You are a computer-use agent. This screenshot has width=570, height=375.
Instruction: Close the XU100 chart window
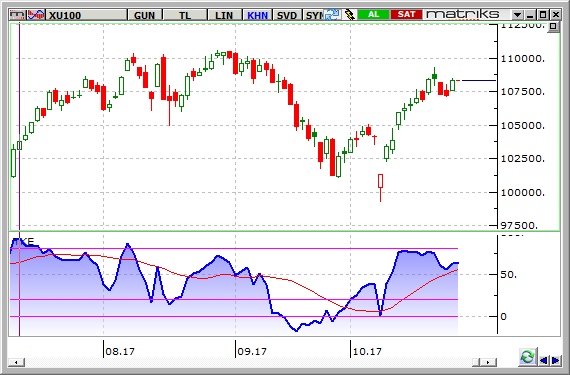pos(556,15)
